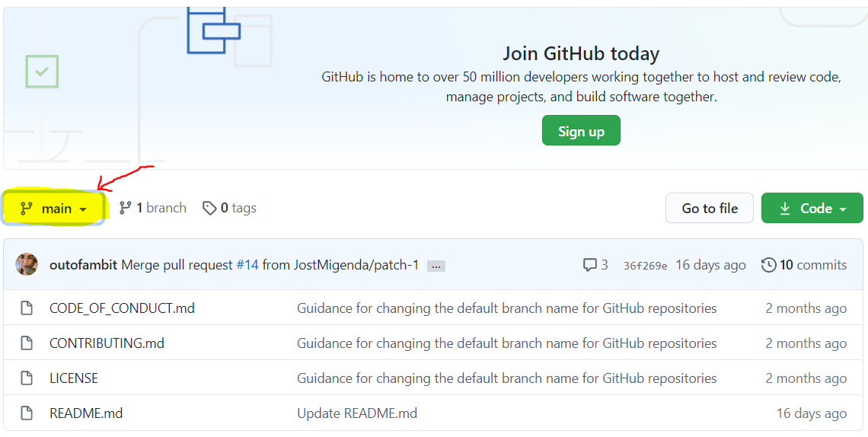Click file icon next to LICENSE
868x437 pixels.
[x=27, y=378]
